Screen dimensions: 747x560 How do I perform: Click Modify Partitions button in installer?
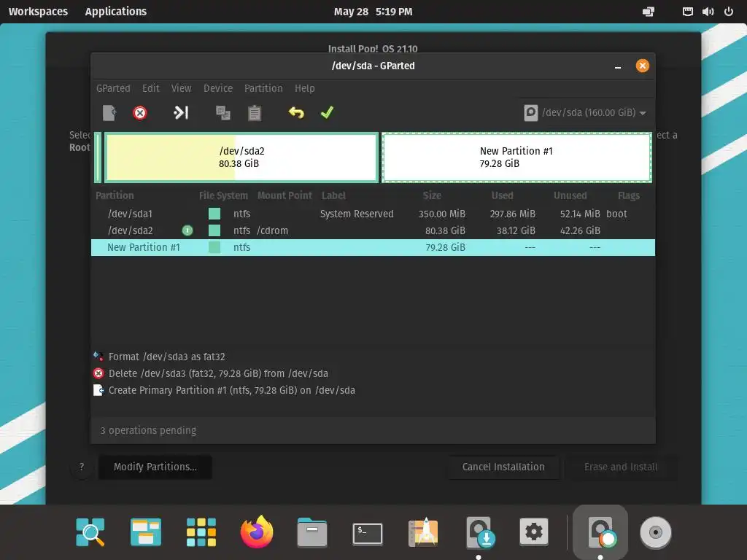[155, 467]
